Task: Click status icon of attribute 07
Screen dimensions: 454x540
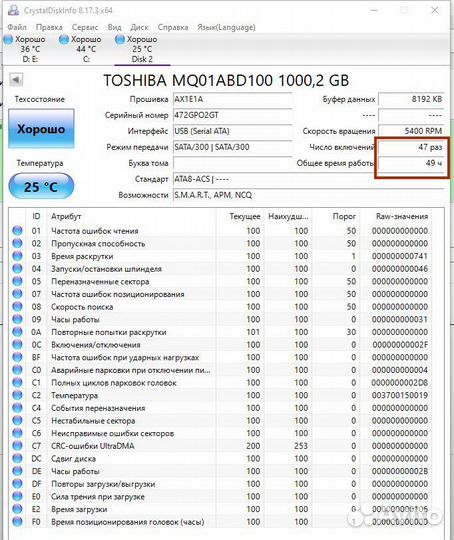Action: (17, 294)
